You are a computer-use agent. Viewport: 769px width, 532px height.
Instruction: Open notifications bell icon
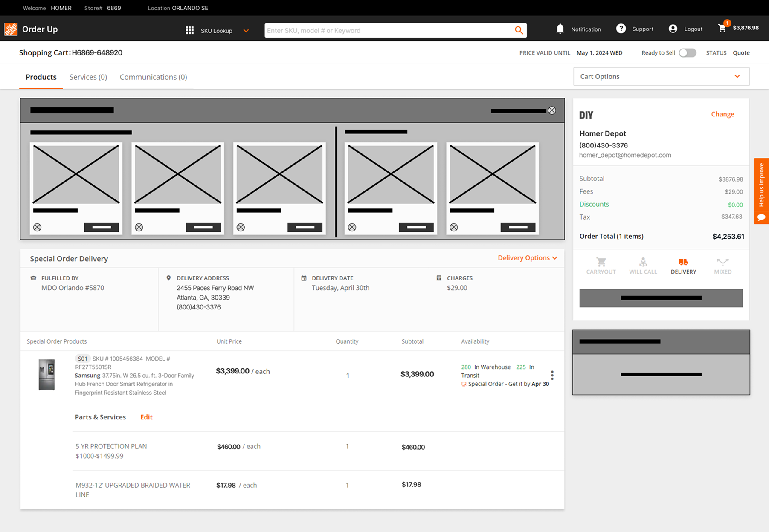point(560,29)
